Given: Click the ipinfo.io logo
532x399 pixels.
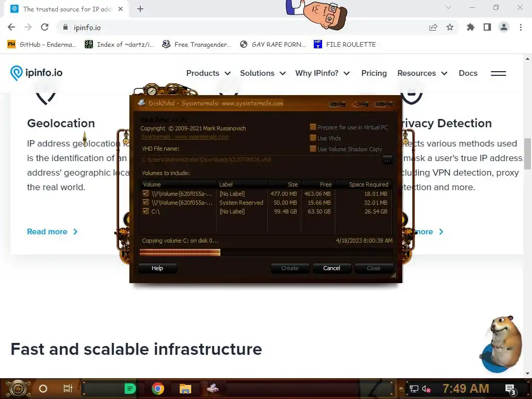Looking at the screenshot, I should [36, 73].
